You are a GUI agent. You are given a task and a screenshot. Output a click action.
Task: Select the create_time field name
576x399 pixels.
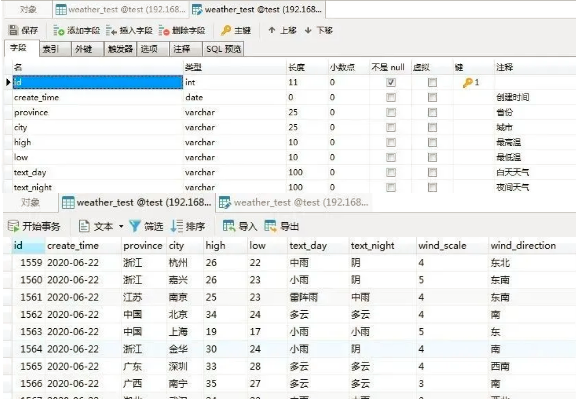pos(36,97)
